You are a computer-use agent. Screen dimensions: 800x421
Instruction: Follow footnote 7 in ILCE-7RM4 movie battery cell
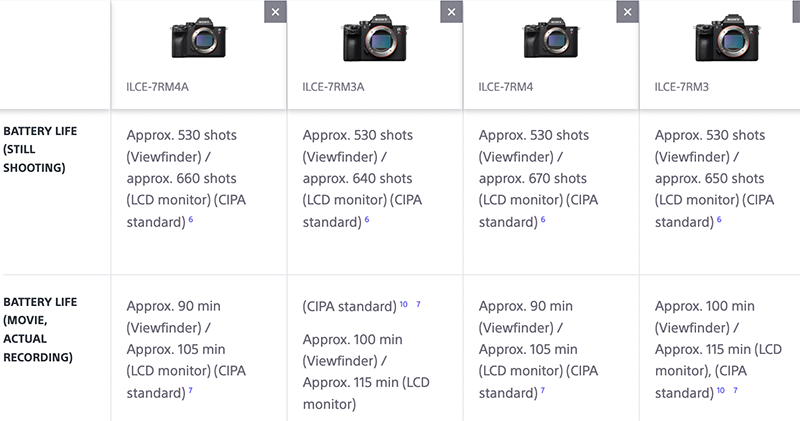[x=543, y=391]
